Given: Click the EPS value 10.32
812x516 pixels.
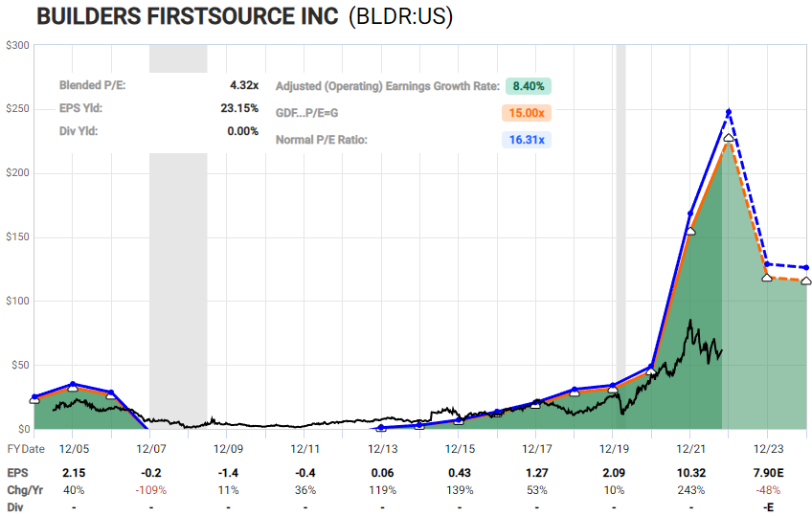Looking at the screenshot, I should click(x=691, y=473).
